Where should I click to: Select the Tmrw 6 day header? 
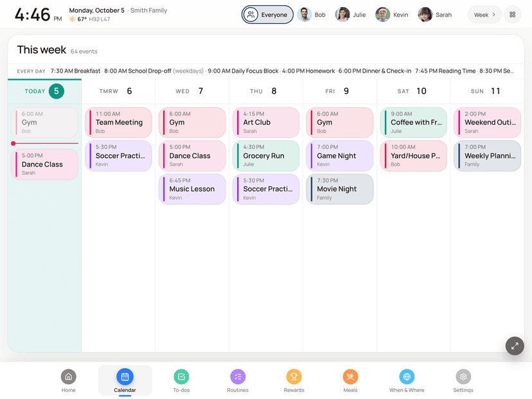[x=118, y=91]
